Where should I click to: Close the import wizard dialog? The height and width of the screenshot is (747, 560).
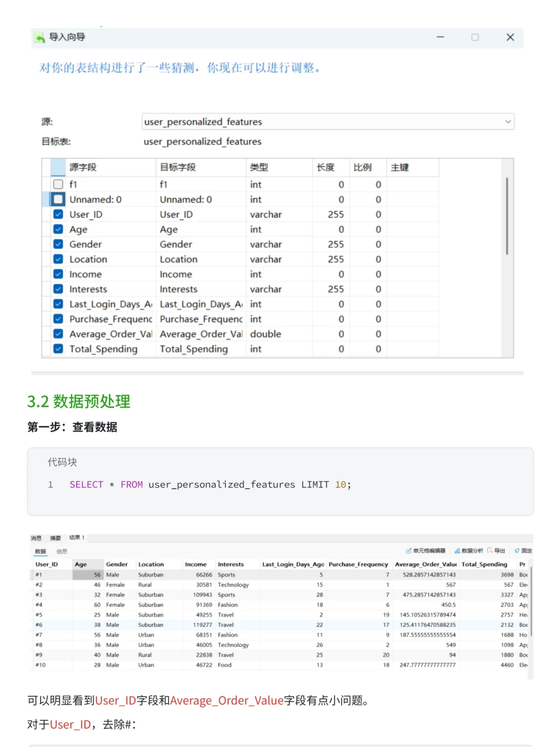tap(510, 37)
